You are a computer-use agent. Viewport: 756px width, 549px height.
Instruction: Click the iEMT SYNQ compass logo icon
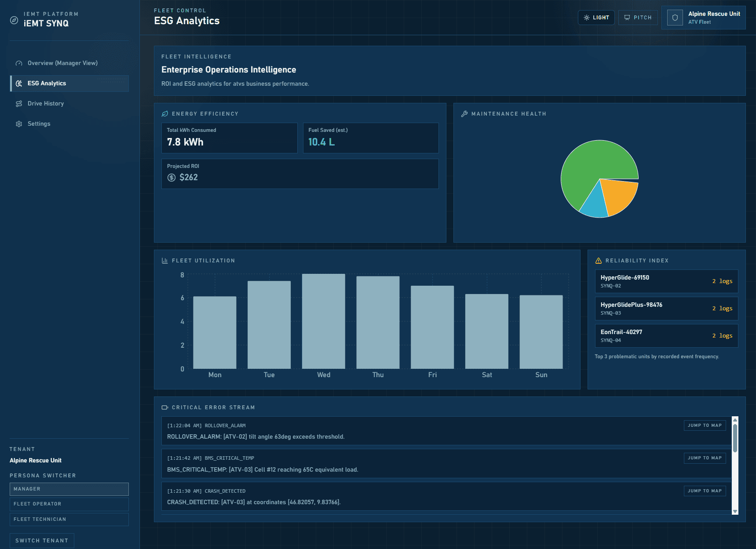pyautogui.click(x=14, y=20)
